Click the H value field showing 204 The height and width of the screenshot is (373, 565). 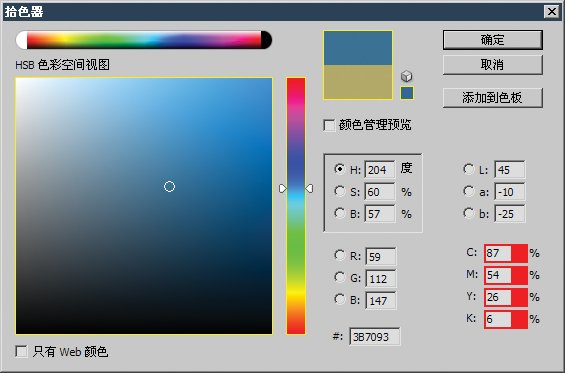click(x=380, y=169)
